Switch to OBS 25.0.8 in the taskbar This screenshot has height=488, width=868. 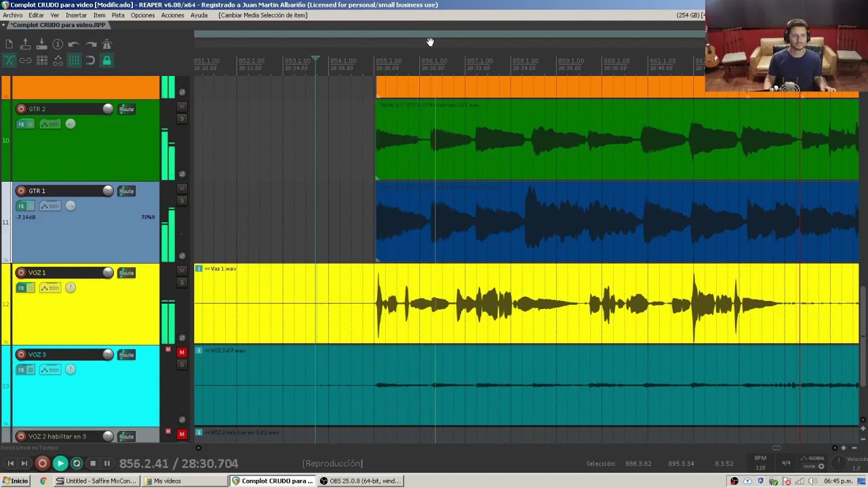[x=360, y=481]
